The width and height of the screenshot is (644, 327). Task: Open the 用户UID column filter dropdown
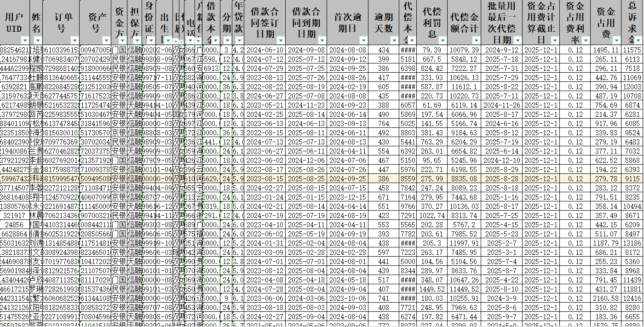[25, 40]
